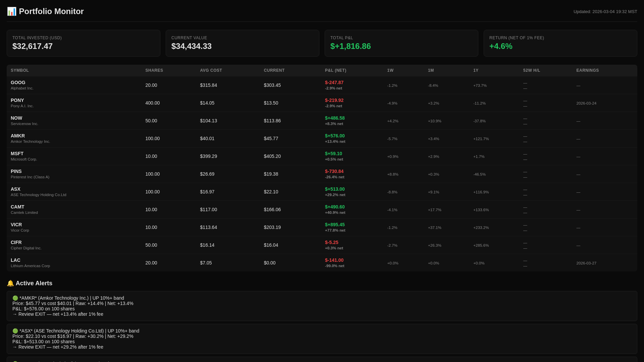Click the P&L (NET) column header
Viewport: 644px width, 362px height.
coord(335,70)
